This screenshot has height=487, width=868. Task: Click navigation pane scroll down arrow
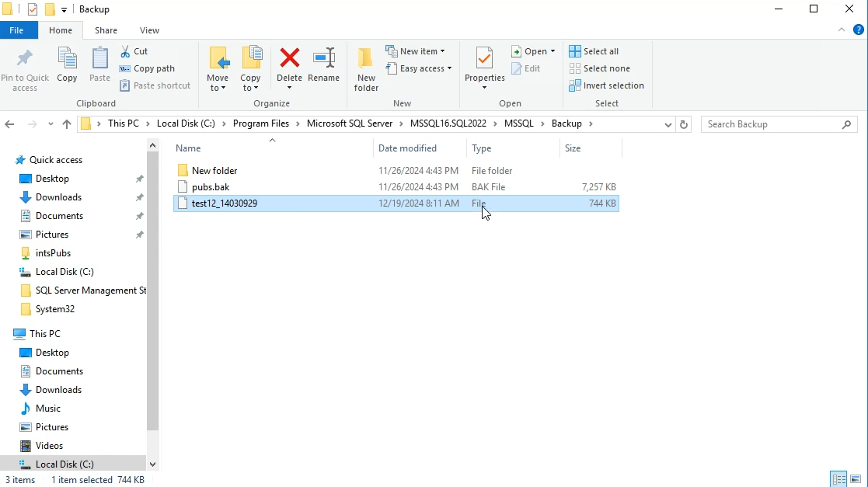(x=153, y=464)
